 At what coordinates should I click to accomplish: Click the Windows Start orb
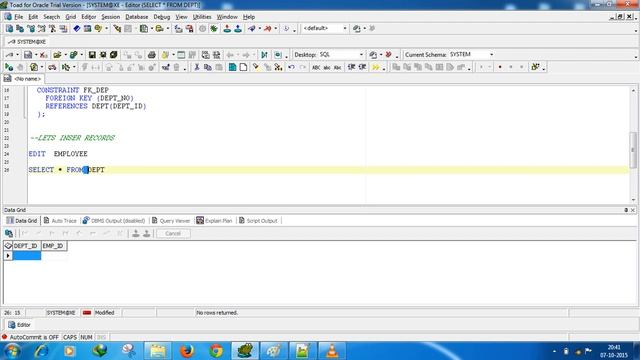click(x=12, y=351)
